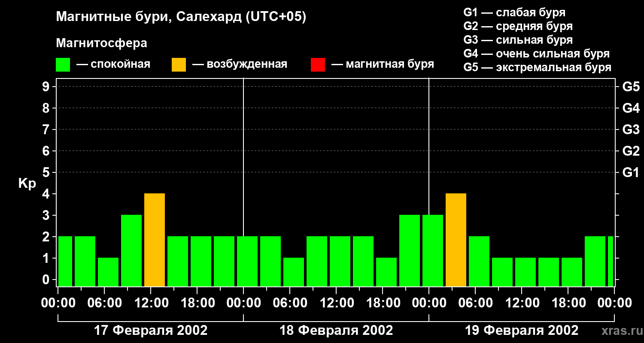The height and width of the screenshot is (343, 644).
Task: Click the "19 Февраля 2002" date label
Action: [x=522, y=331]
